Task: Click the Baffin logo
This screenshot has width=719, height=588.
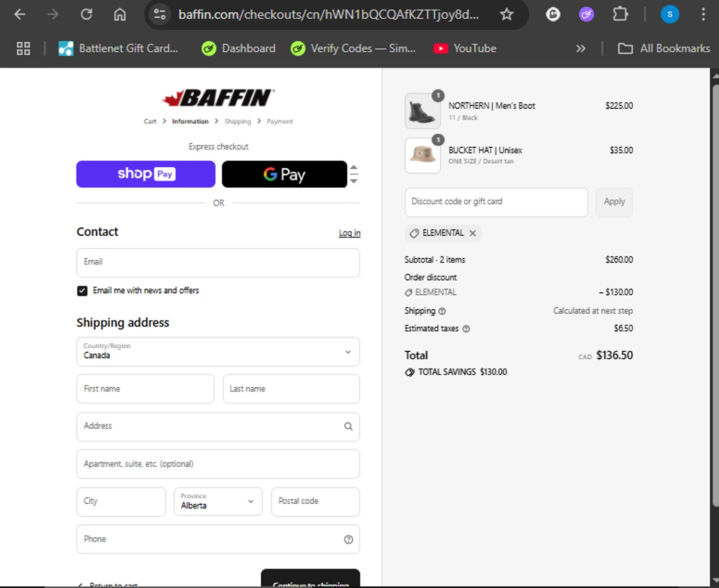Action: click(218, 98)
